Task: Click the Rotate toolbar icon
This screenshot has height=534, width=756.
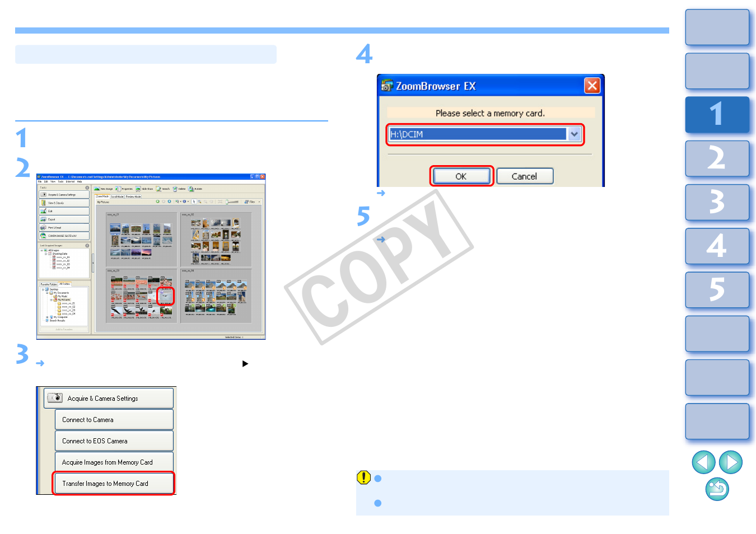Action: 191,189
